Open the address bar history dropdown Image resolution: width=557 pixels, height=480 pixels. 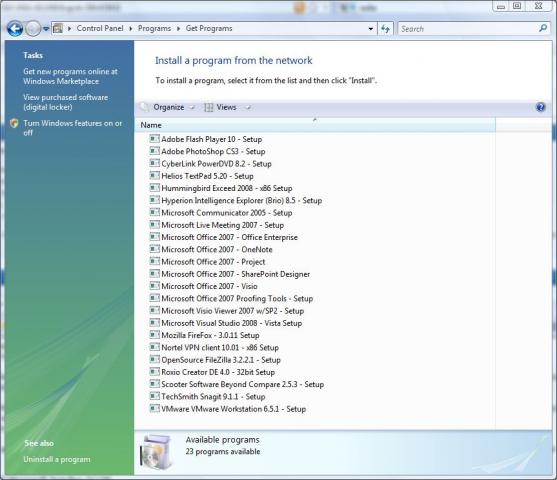(x=371, y=29)
